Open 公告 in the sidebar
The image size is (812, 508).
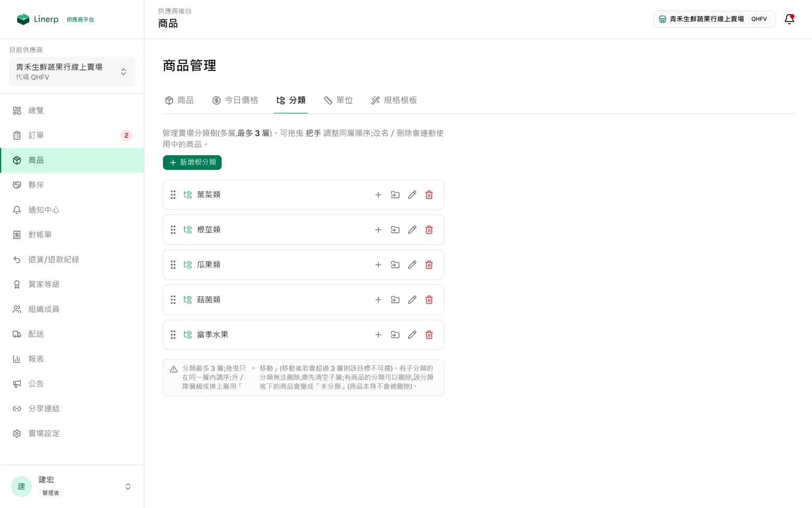pyautogui.click(x=72, y=384)
